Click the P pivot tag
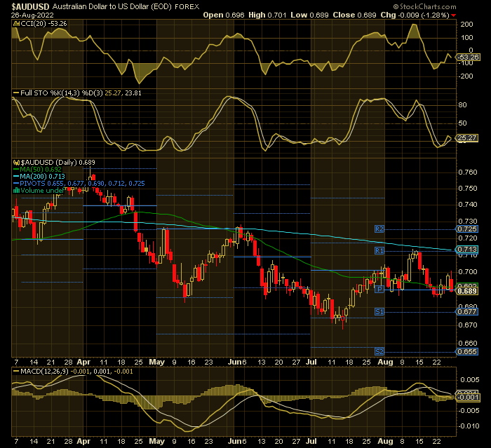 click(379, 289)
